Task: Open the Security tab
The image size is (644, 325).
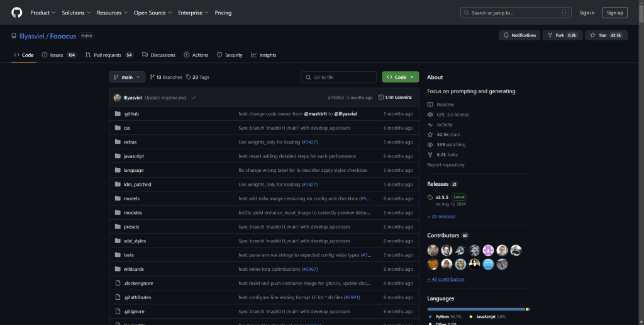Action: pos(230,55)
